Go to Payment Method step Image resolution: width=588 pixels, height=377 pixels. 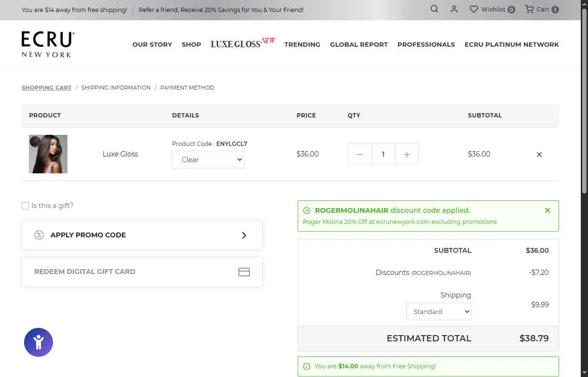point(187,88)
